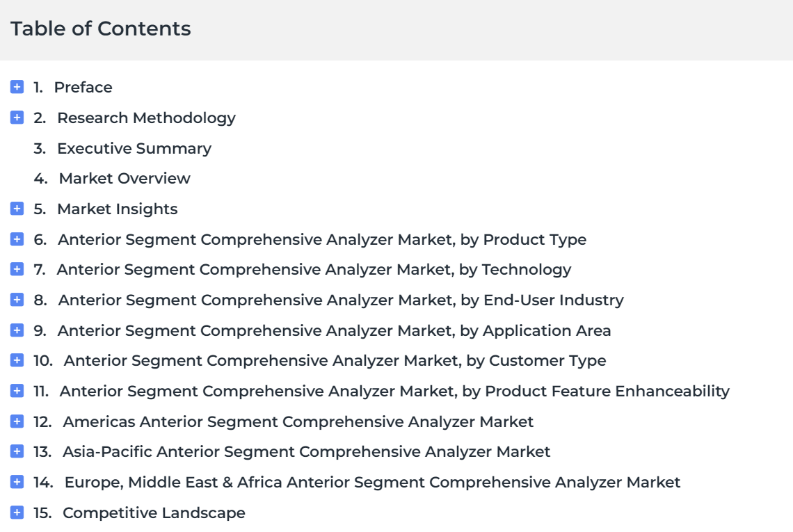Viewport: 793px width, 532px height.
Task: Select Research Methodology title text
Action: click(x=146, y=118)
